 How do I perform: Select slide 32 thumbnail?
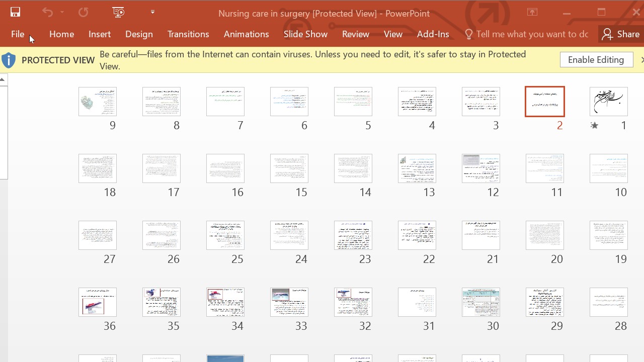[x=353, y=302]
